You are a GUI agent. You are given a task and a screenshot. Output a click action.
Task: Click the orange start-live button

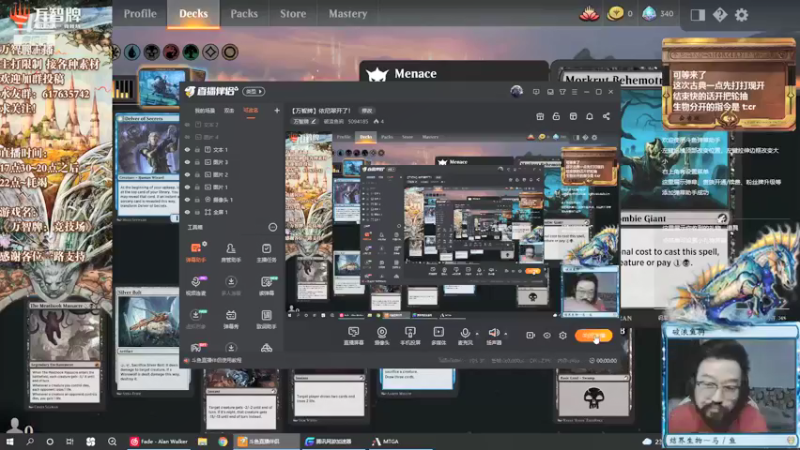point(593,335)
